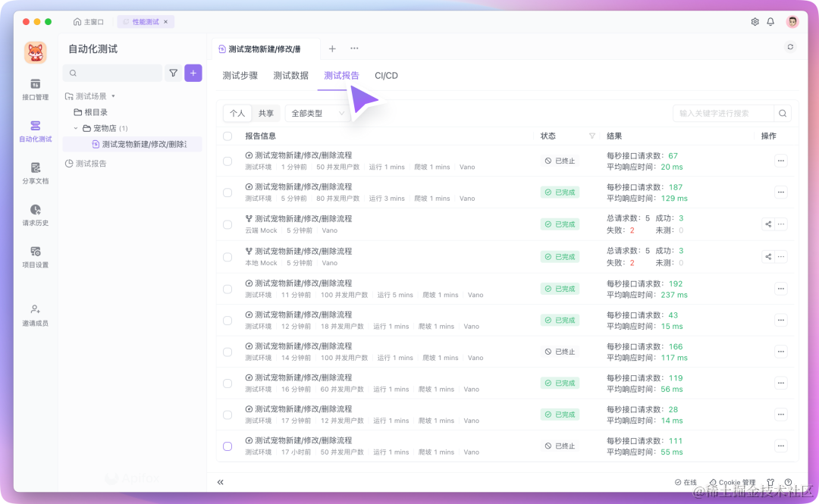Screen dimensions: 819x504
Task: Share the 本地 Mock report via its share icon
Action: tap(767, 256)
